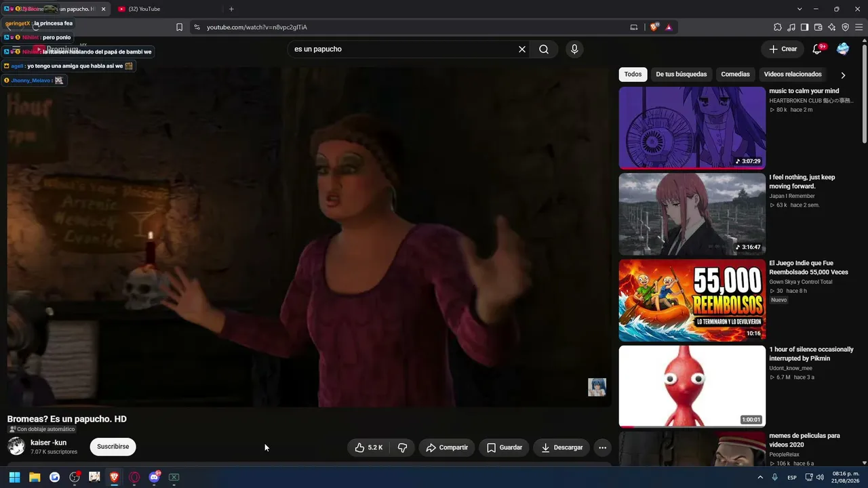Open the Leo AI sparkle icon

point(831,27)
